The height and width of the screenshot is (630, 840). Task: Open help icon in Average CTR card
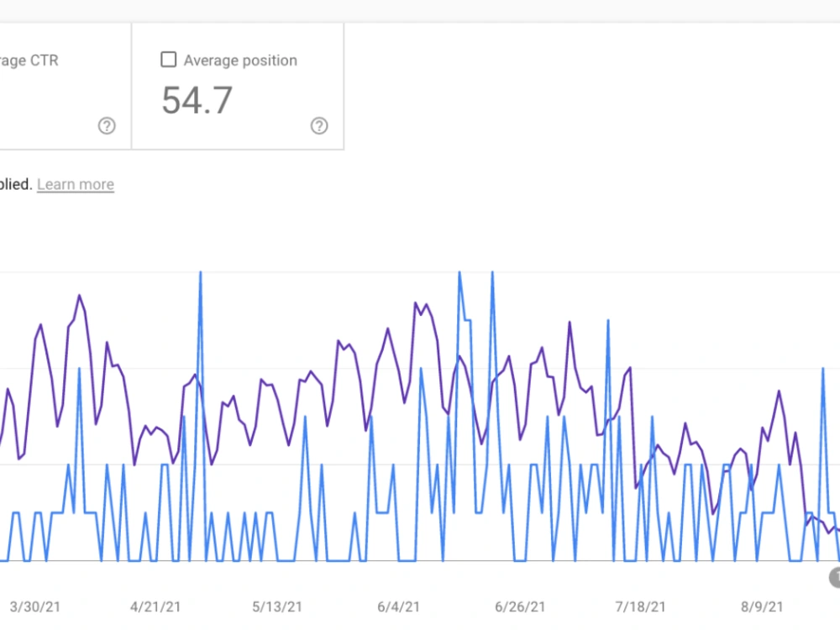[107, 126]
